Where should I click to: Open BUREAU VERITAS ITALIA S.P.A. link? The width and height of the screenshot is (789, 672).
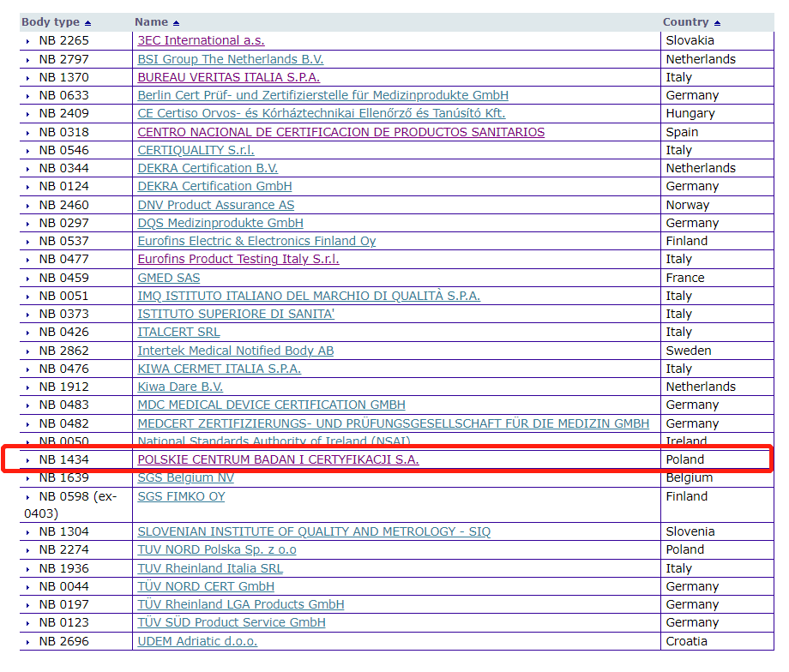tap(228, 77)
